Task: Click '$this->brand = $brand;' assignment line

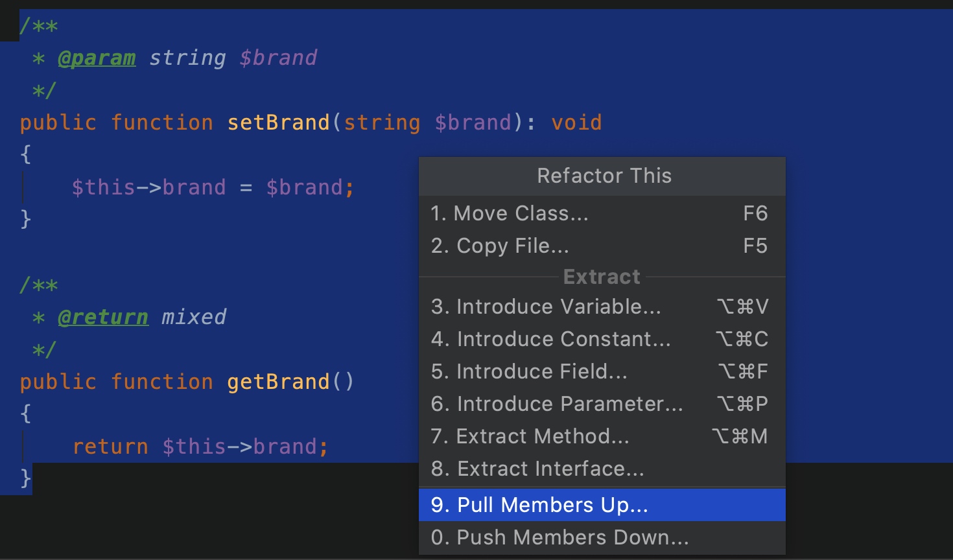Action: [x=213, y=187]
